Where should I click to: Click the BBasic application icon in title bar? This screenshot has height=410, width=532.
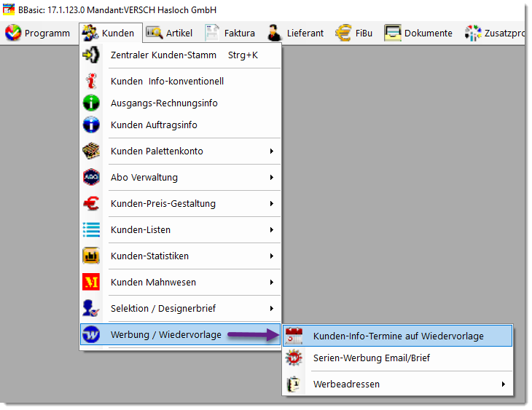point(9,9)
